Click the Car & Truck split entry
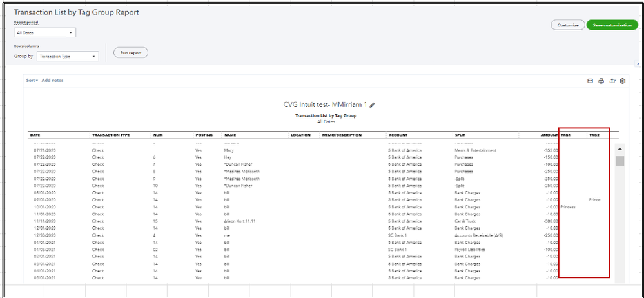Screen dimensions: 644x298 point(465,221)
